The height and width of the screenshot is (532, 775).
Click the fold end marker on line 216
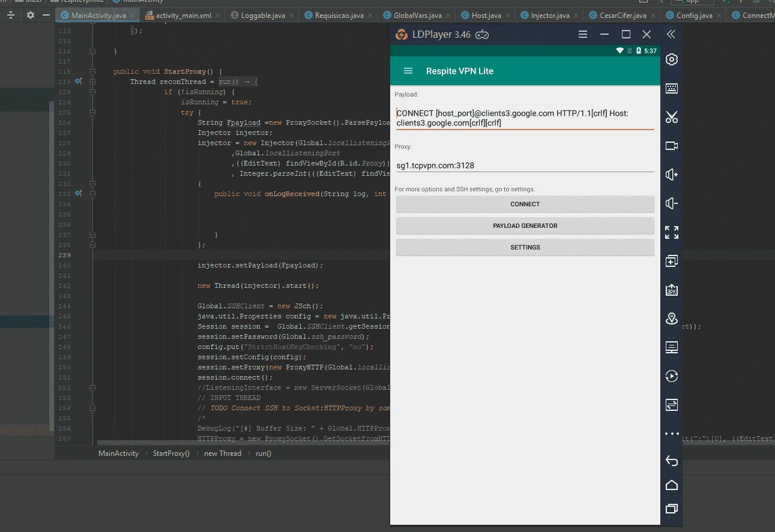point(92,51)
